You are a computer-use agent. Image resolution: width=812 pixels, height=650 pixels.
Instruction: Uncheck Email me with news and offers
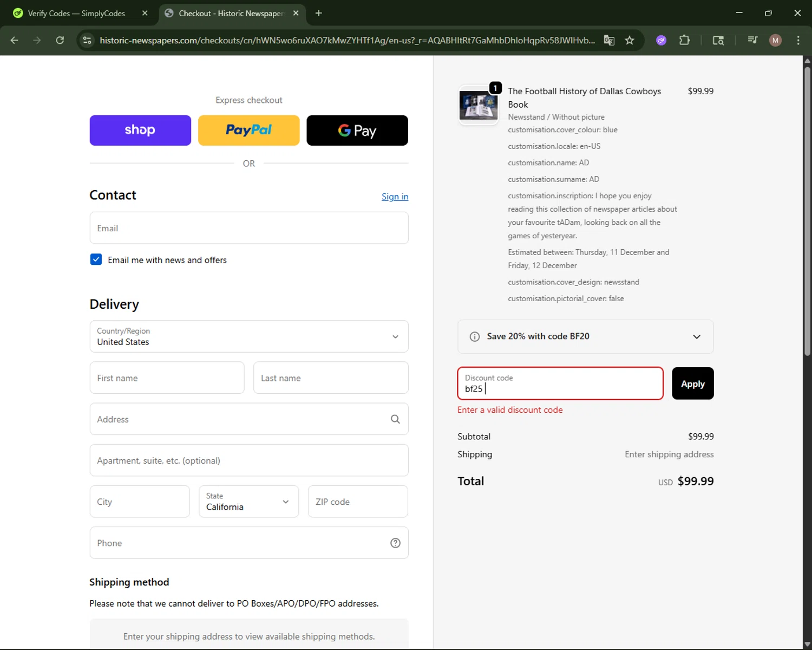[96, 259]
